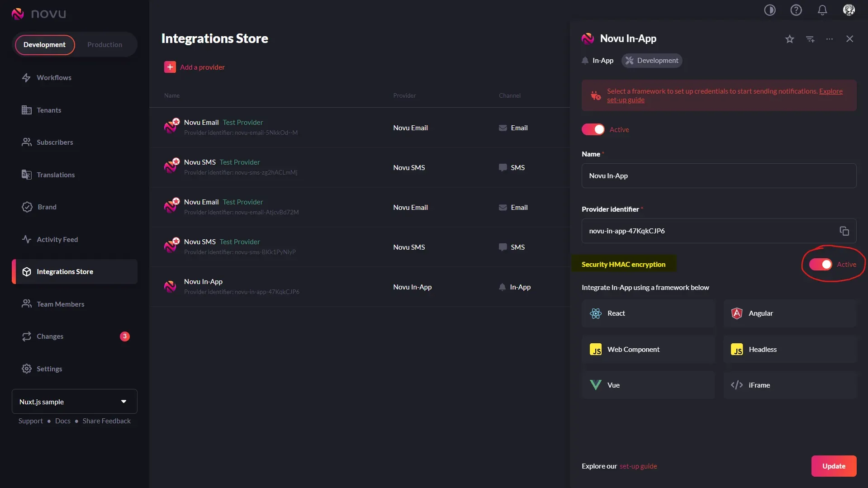868x488 pixels.
Task: Open the user avatar profile menu
Action: click(x=849, y=10)
